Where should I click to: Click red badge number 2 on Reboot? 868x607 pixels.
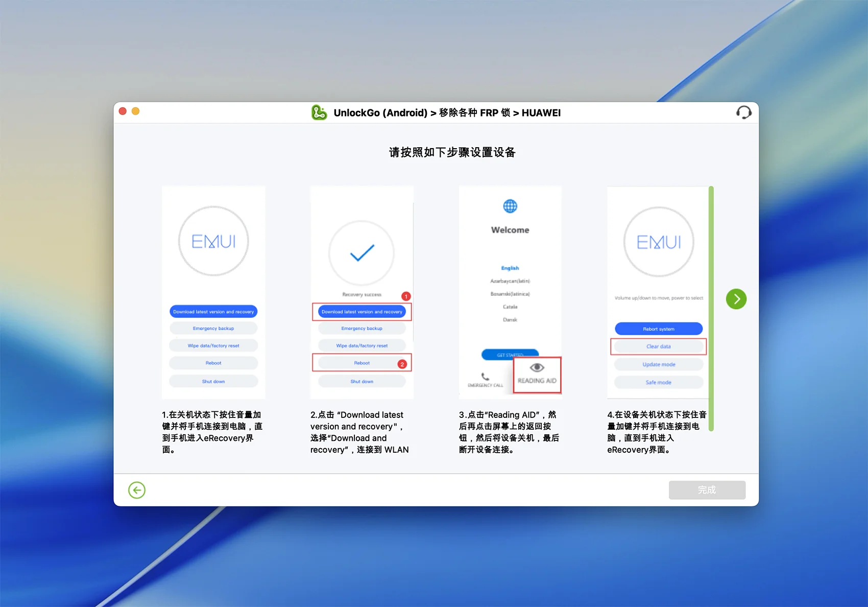click(x=402, y=364)
